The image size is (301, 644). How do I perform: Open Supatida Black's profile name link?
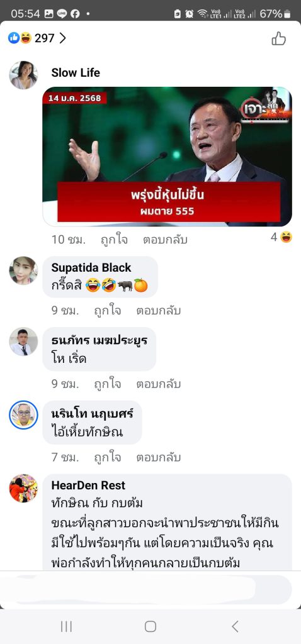click(x=91, y=268)
